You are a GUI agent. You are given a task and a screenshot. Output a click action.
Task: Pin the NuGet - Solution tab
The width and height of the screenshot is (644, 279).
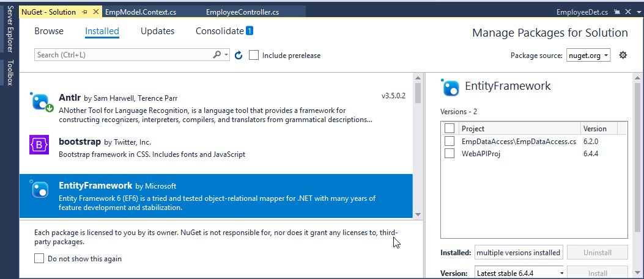pos(84,12)
